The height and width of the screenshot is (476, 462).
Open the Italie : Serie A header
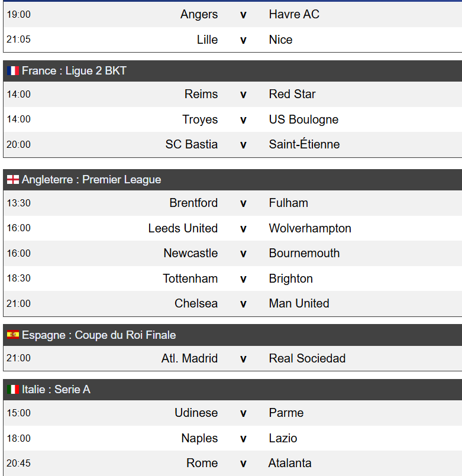click(x=56, y=390)
